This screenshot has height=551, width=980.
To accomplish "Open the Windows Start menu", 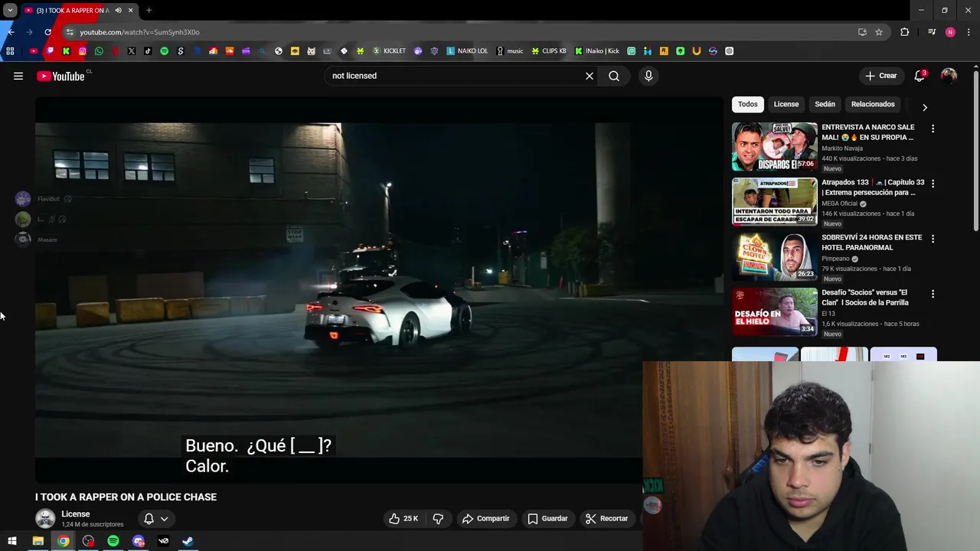I will (12, 541).
